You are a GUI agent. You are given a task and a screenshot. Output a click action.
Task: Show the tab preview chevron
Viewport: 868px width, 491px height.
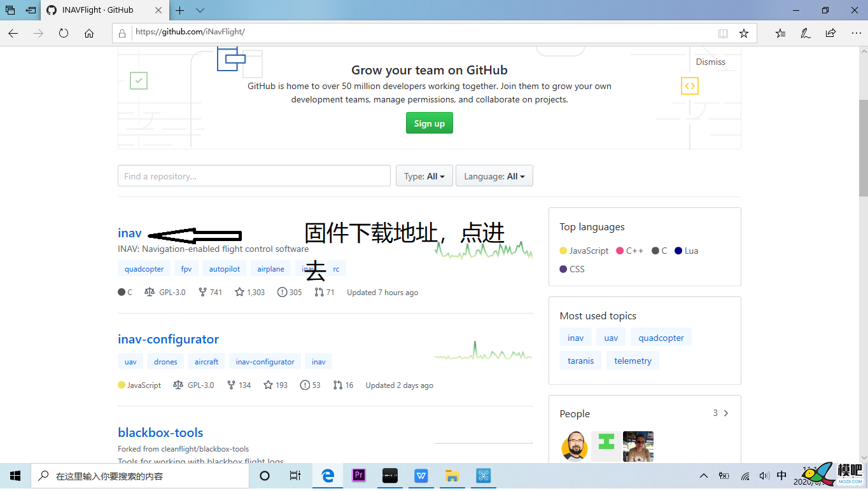click(200, 10)
